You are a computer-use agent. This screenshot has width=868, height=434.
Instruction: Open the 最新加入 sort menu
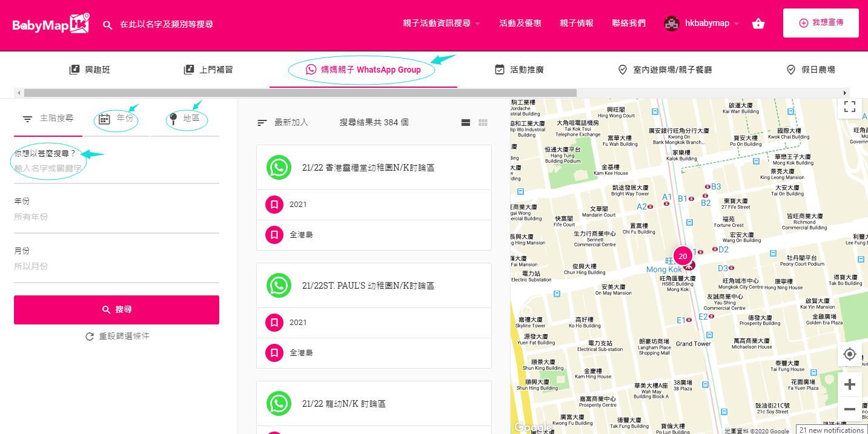pyautogui.click(x=283, y=122)
